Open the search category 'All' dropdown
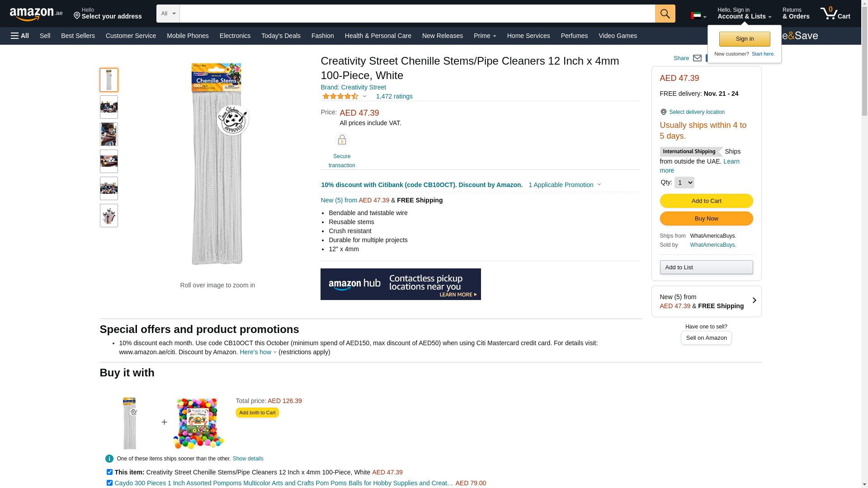868x488 pixels. (x=168, y=14)
